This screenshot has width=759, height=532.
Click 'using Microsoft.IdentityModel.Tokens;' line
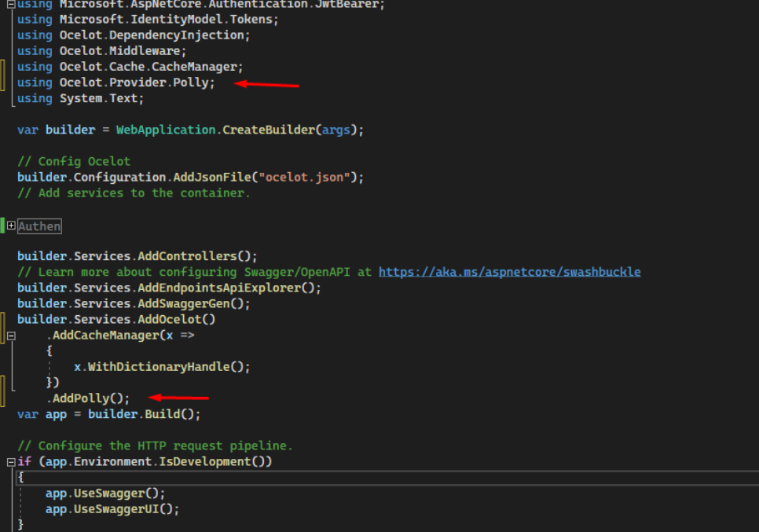pos(148,20)
